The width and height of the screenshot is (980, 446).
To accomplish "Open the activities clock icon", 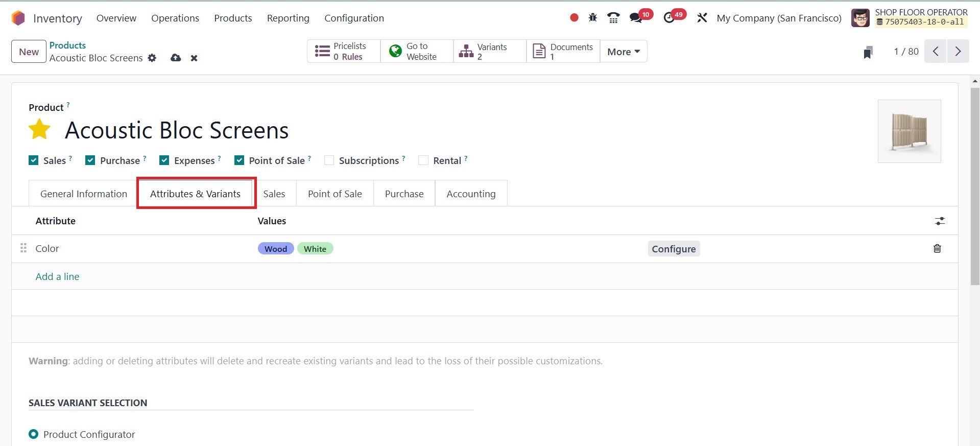I will (x=669, y=18).
